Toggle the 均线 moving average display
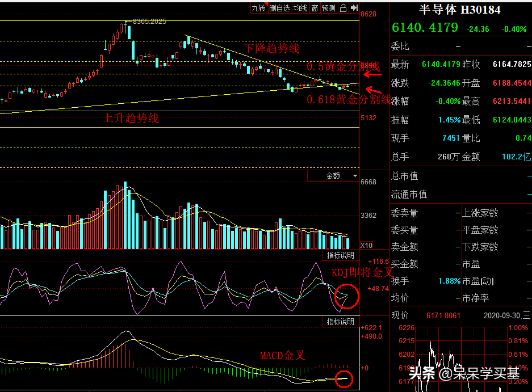532x392 pixels. pos(300,8)
